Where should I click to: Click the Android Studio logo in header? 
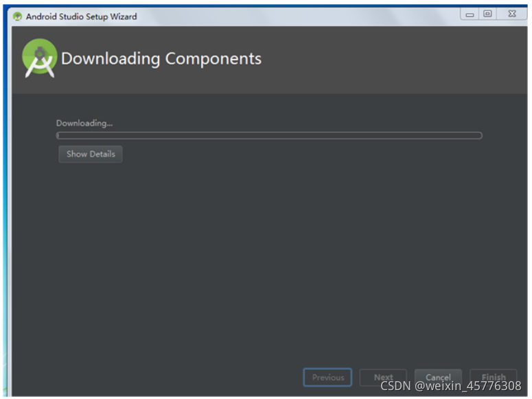pos(40,58)
